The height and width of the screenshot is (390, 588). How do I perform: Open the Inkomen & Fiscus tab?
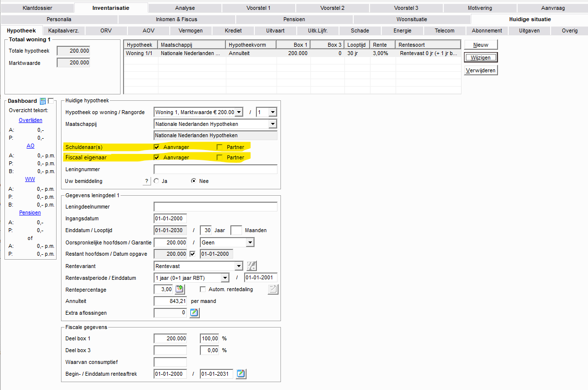coord(177,19)
